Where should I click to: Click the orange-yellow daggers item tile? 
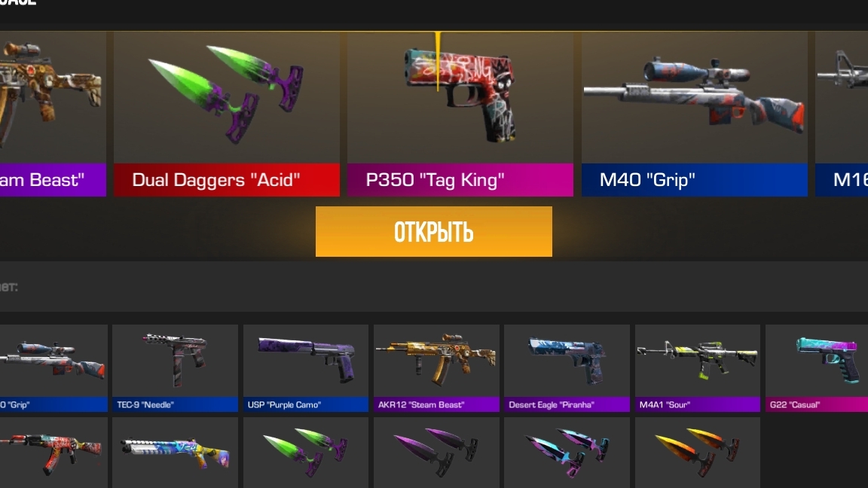[x=698, y=453]
